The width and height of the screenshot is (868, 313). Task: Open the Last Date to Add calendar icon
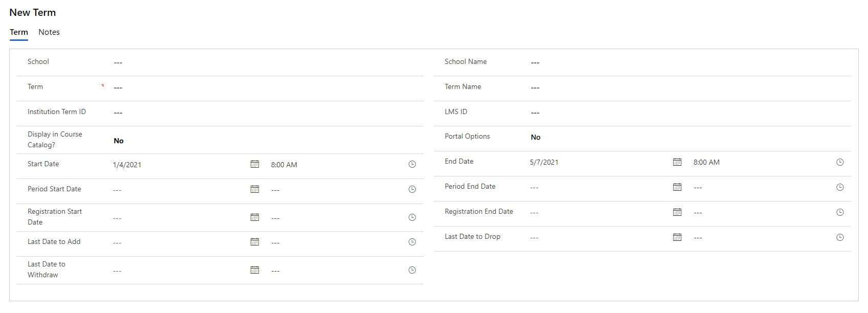(255, 242)
